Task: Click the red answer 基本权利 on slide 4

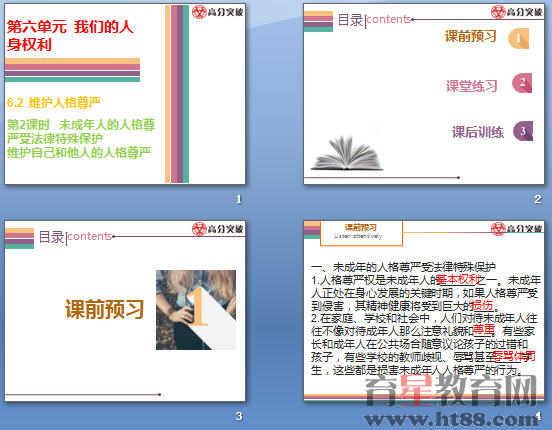Action: (458, 279)
